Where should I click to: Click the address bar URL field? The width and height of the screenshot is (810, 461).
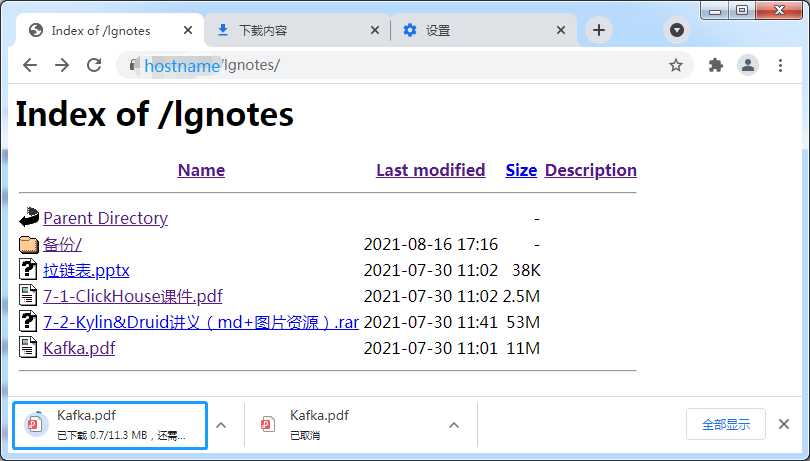click(x=400, y=65)
